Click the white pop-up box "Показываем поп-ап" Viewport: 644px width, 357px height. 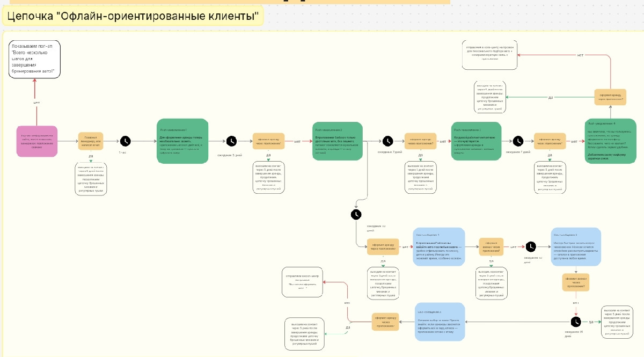pyautogui.click(x=35, y=59)
